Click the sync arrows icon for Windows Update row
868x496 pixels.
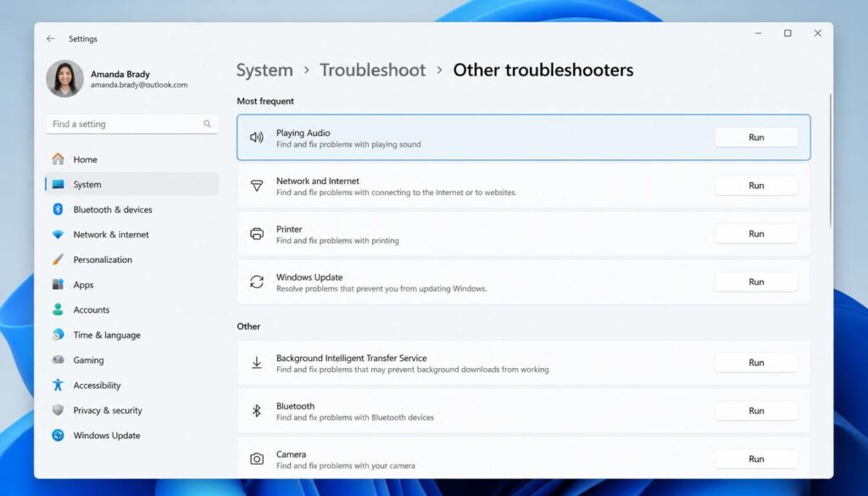(256, 281)
